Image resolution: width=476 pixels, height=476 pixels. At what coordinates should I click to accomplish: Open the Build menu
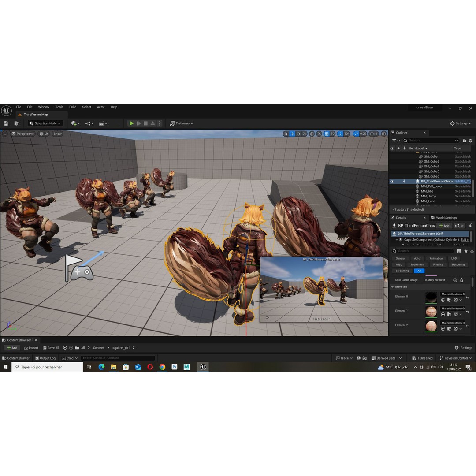tap(73, 107)
